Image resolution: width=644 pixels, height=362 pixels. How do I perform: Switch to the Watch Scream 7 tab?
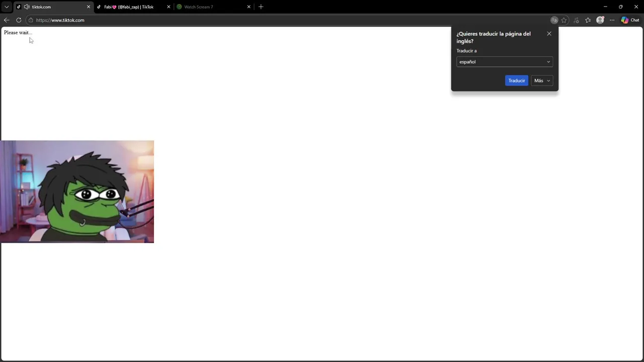213,7
